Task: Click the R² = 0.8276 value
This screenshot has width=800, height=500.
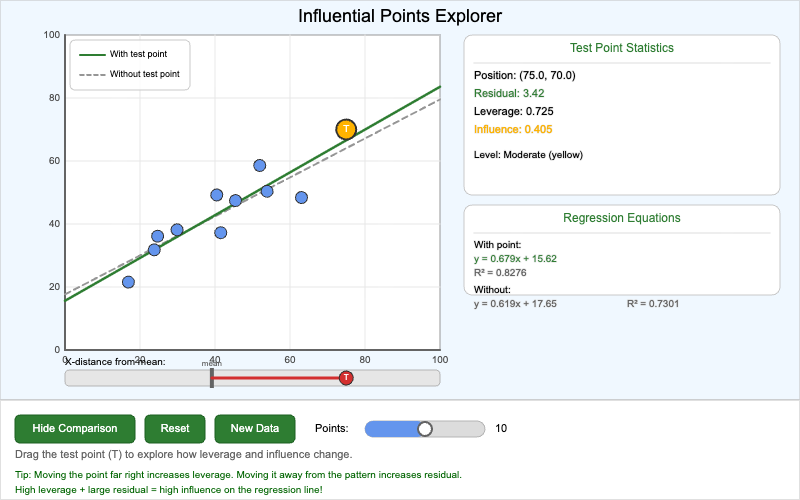Action: coord(500,272)
